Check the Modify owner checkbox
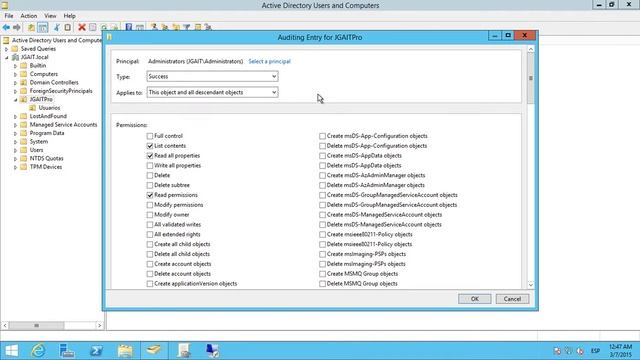Screen dimensions: 640x360 tap(150, 215)
